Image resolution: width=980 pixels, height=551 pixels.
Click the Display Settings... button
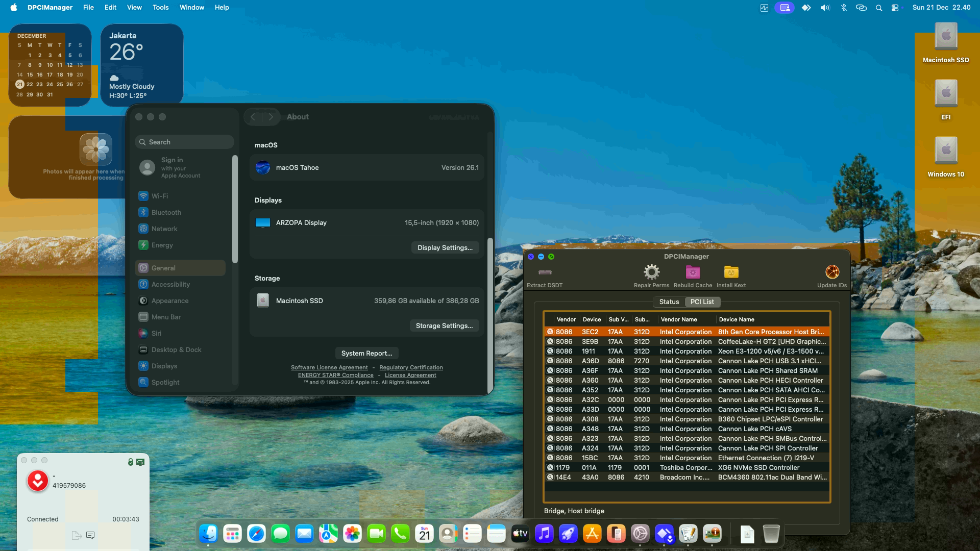pyautogui.click(x=445, y=247)
